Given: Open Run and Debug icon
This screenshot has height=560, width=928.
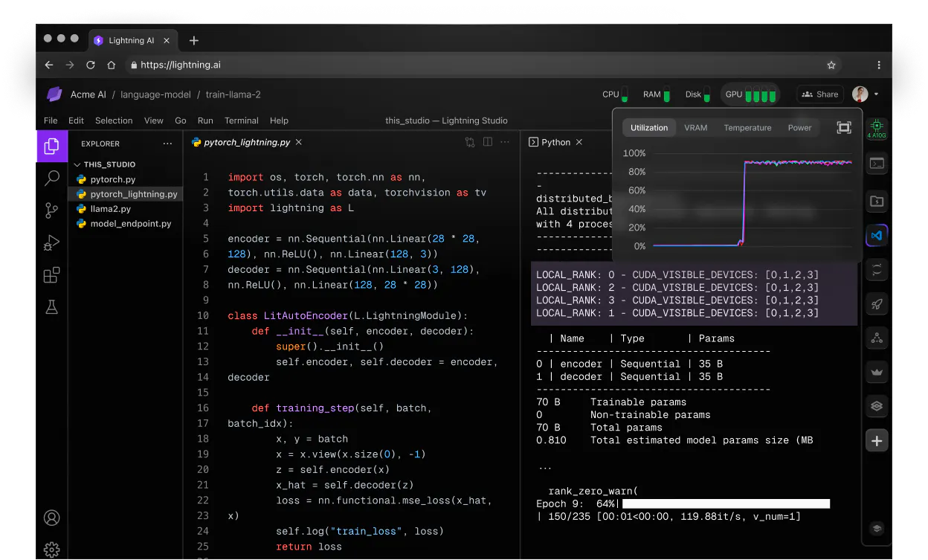Looking at the screenshot, I should (52, 243).
